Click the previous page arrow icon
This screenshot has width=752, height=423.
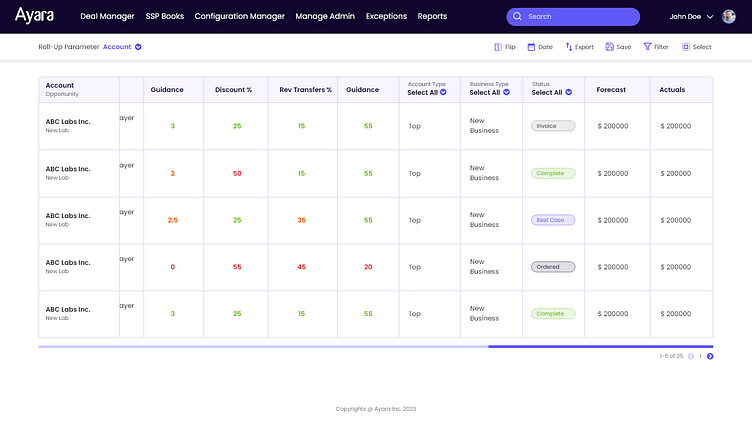(691, 356)
